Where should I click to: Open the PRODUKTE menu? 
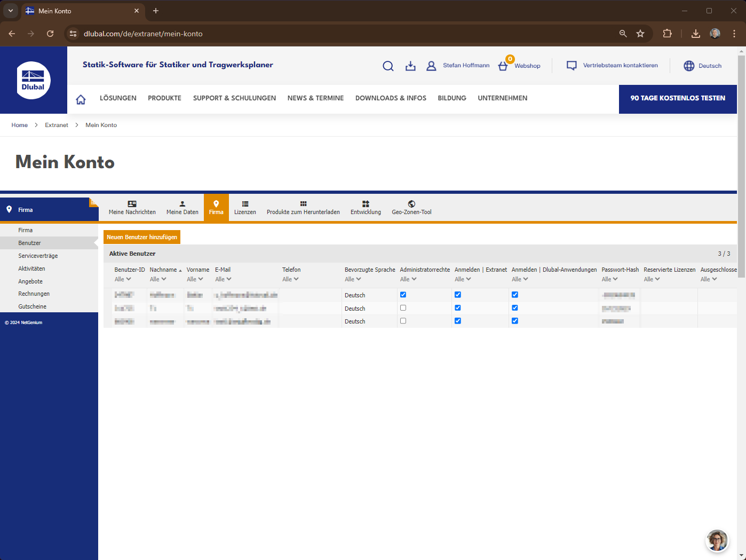coord(164,98)
